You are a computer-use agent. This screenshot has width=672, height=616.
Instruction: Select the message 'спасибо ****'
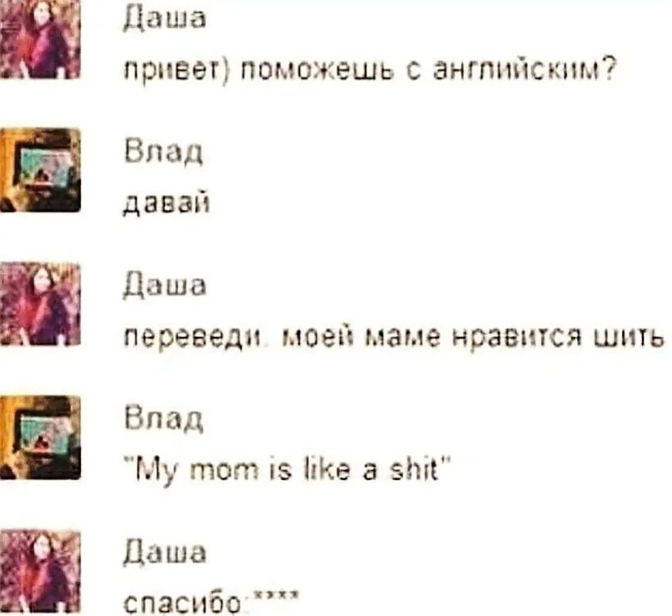[210, 602]
